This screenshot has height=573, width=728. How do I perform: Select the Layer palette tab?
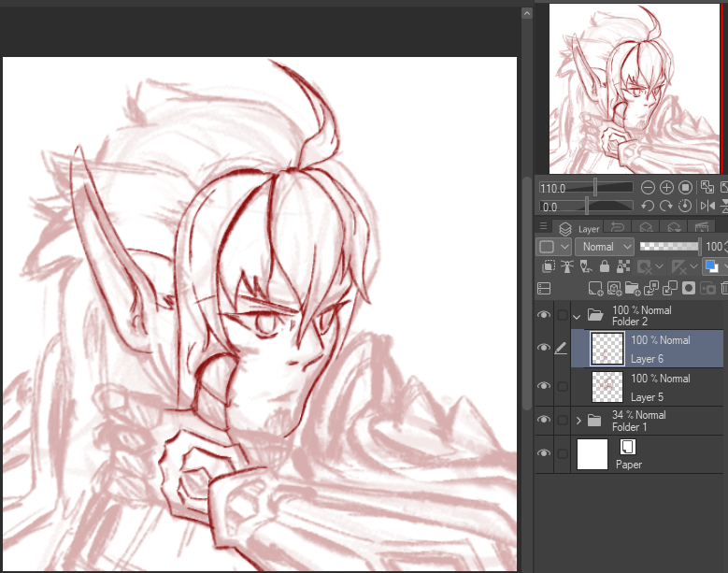coord(578,228)
